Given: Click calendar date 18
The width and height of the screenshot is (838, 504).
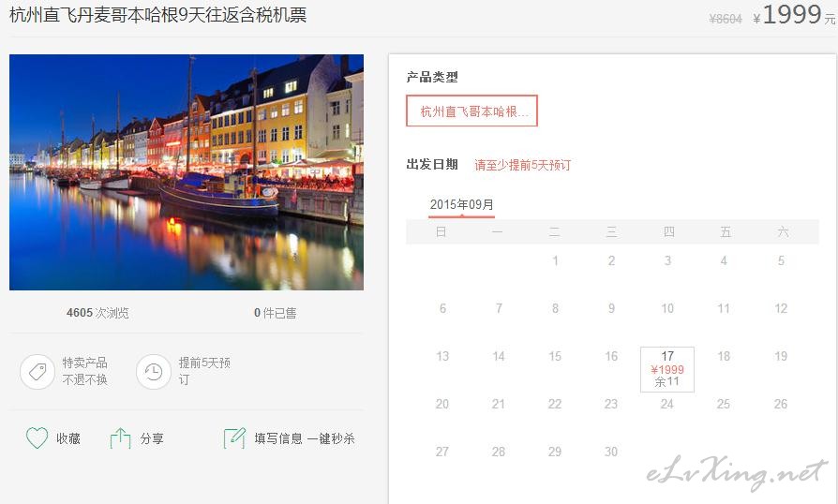Looking at the screenshot, I should click(x=724, y=356).
